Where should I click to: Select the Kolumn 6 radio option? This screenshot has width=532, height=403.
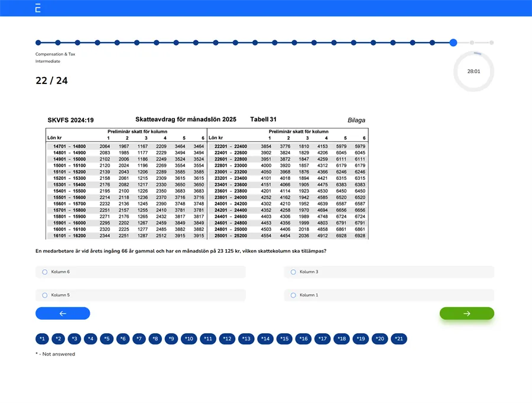[45, 272]
